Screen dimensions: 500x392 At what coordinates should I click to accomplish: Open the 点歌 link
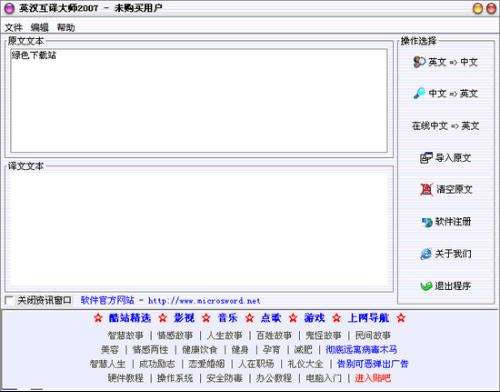point(271,318)
